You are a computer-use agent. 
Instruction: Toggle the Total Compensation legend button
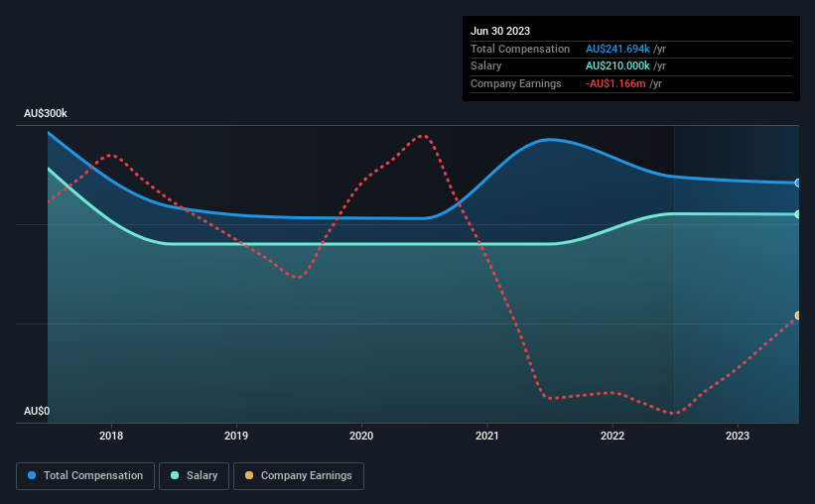pyautogui.click(x=85, y=476)
